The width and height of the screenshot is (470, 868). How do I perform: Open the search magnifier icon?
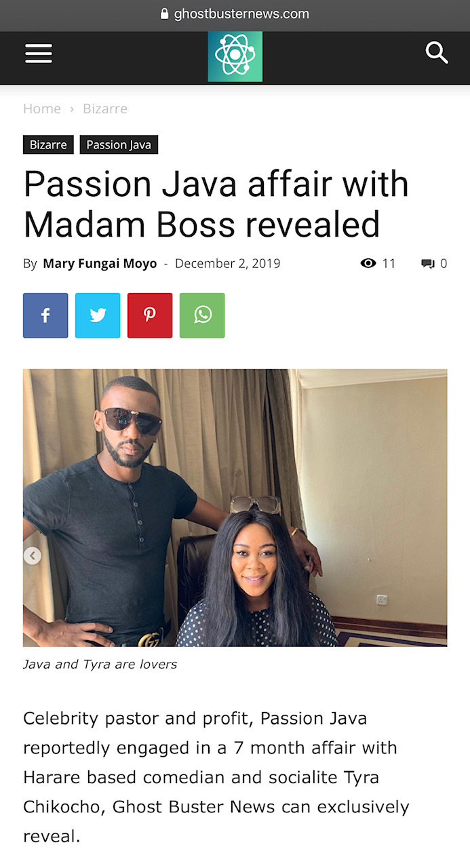437,52
